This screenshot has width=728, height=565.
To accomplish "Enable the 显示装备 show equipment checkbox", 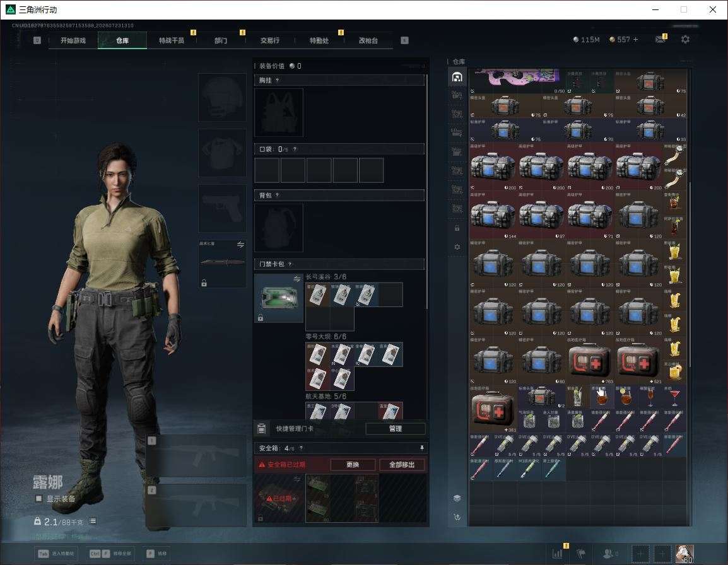I will click(39, 499).
